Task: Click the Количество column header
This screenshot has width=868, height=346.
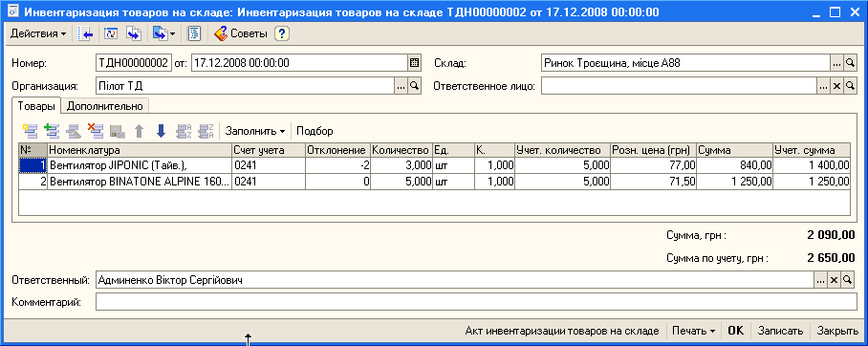Action: pyautogui.click(x=401, y=150)
